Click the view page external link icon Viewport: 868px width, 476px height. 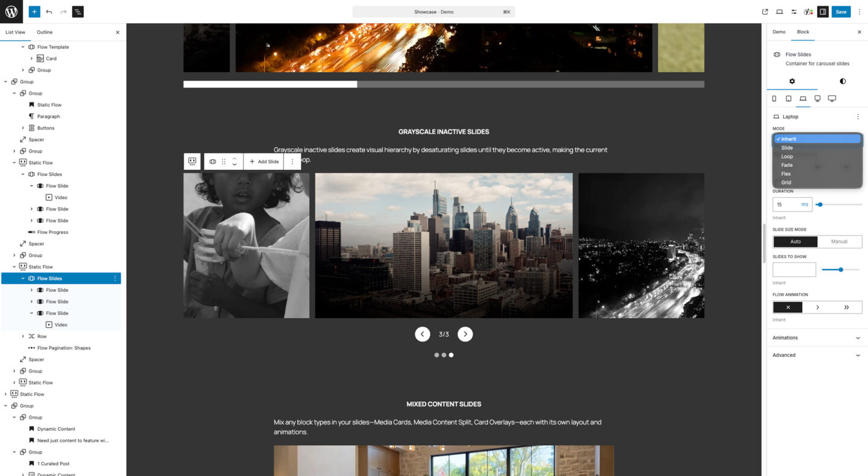[x=765, y=11]
